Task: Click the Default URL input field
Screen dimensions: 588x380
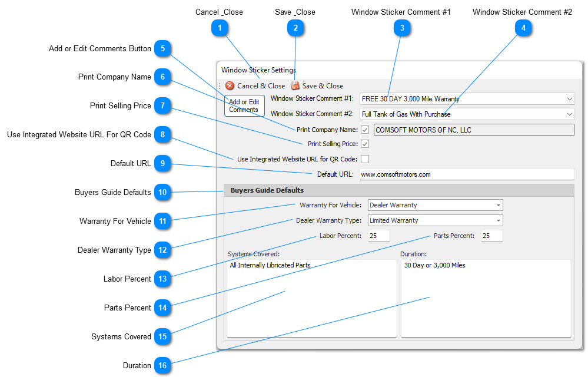Action: tap(467, 174)
